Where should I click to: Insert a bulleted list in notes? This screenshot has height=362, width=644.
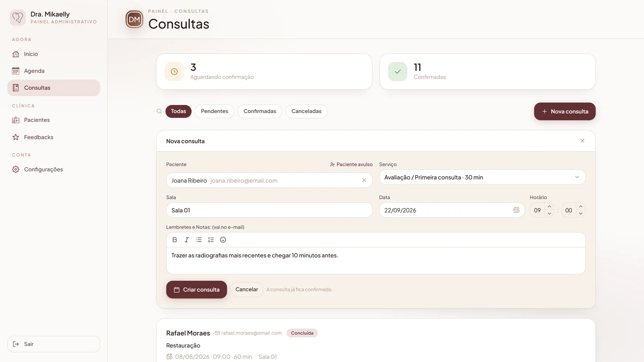199,240
